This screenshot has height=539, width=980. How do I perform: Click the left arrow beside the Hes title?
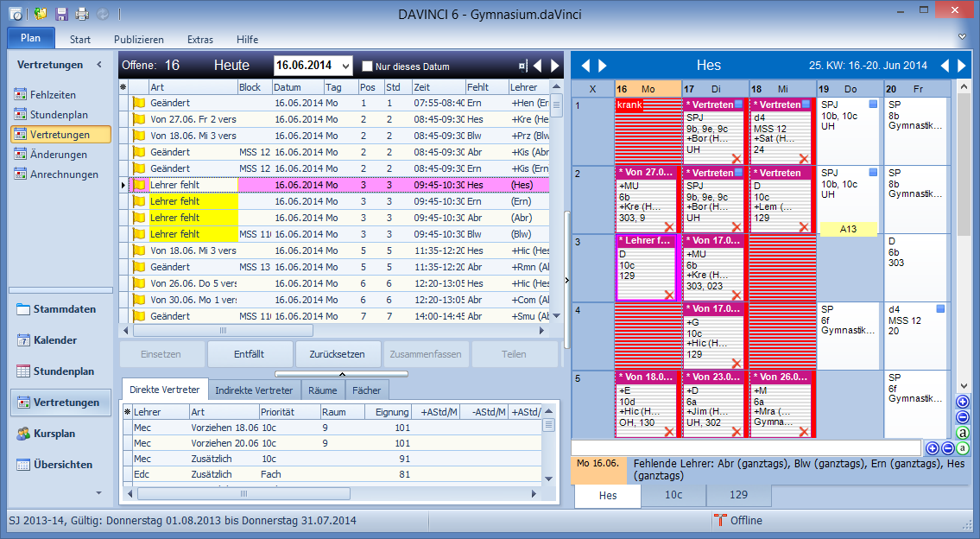(x=585, y=66)
